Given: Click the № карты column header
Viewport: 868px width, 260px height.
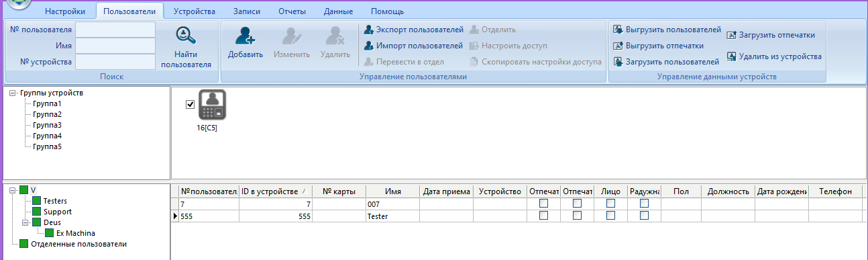Looking at the screenshot, I should (x=339, y=191).
